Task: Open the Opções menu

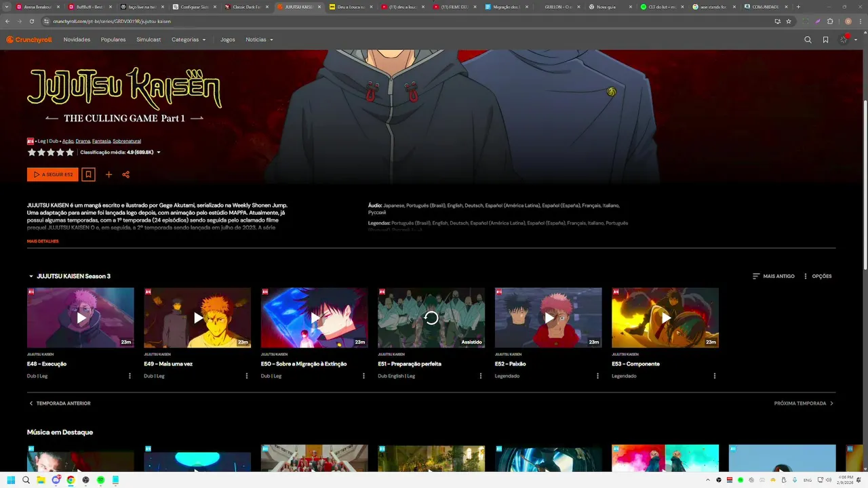Action: (x=817, y=277)
